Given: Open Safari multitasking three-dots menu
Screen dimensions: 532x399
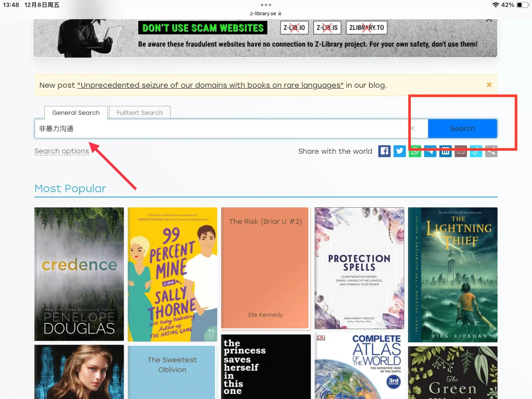Looking at the screenshot, I should click(266, 5).
